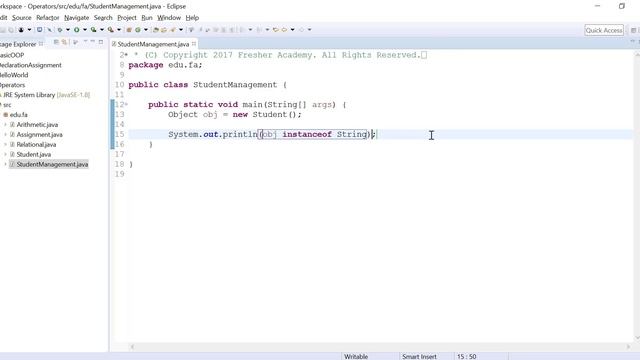640x360 pixels.
Task: Click the 'package edu.fa;' code line
Action: 165,65
